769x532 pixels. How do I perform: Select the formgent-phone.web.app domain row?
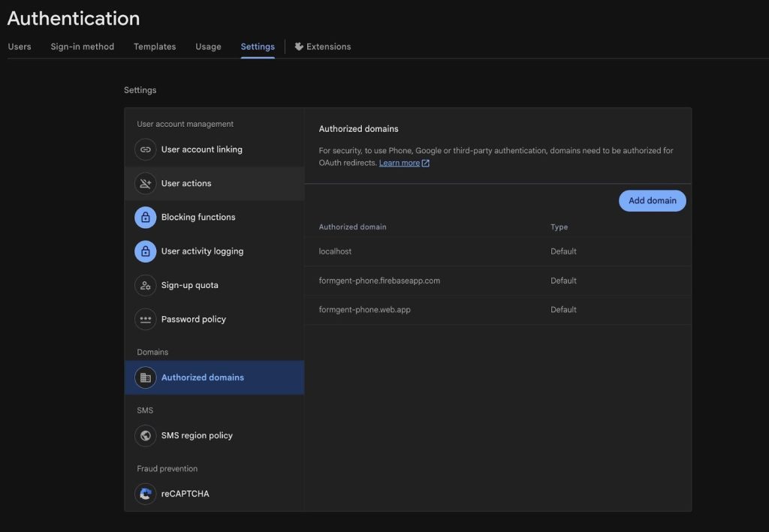498,310
